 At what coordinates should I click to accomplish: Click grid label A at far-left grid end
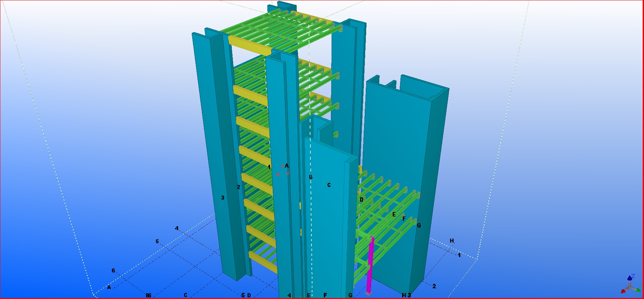pyautogui.click(x=109, y=287)
